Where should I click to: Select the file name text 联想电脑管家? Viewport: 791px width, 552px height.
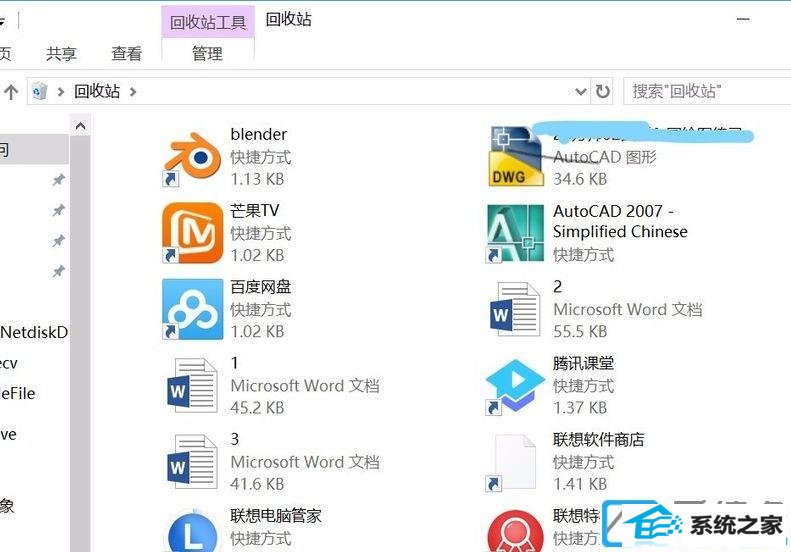[x=275, y=515]
